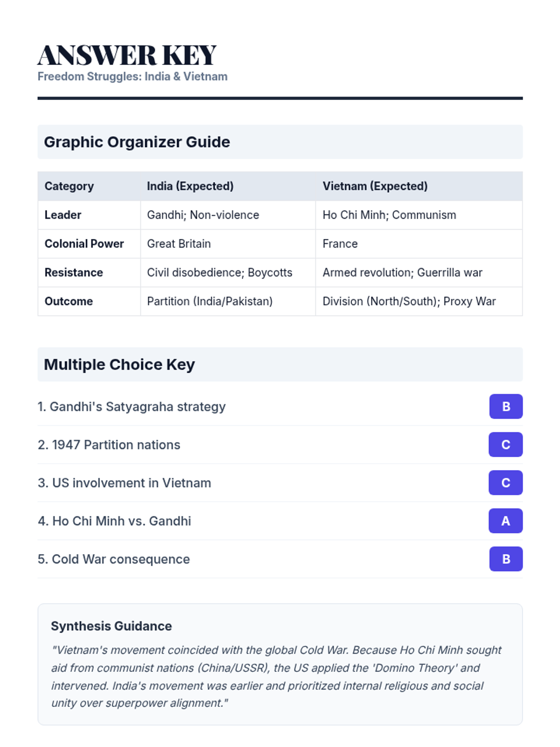Viewport: 560px width, 747px height.
Task: Click the Armed revolution; Guerrilla war cell
Action: click(x=402, y=273)
